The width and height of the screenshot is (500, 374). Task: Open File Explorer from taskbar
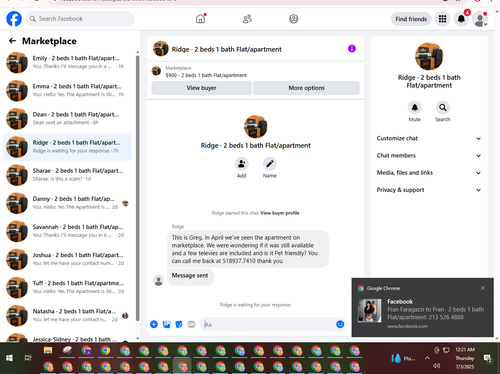click(48, 350)
